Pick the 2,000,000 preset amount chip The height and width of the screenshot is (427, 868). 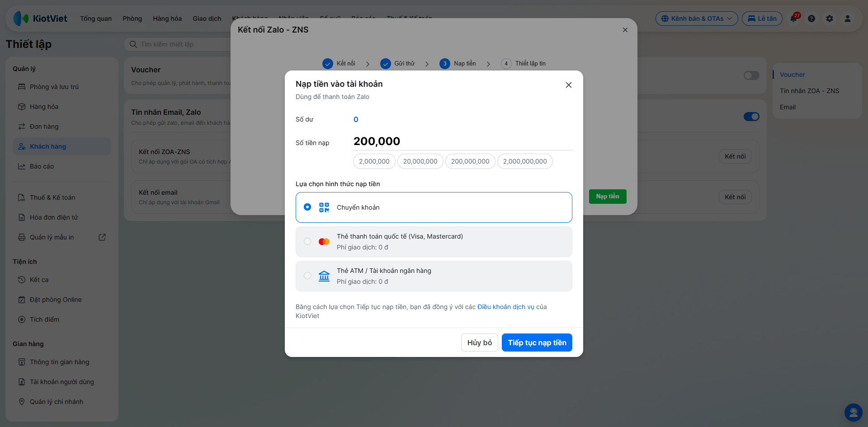tap(374, 161)
